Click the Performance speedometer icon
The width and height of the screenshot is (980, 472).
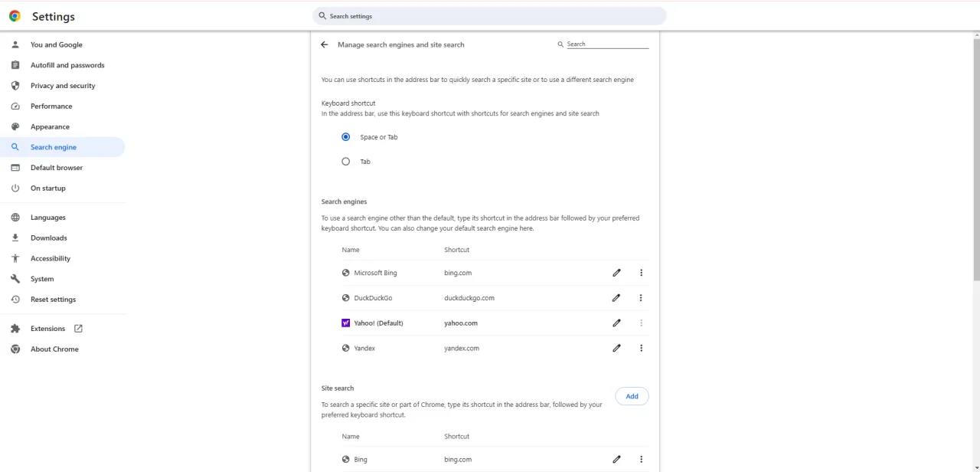(x=16, y=106)
